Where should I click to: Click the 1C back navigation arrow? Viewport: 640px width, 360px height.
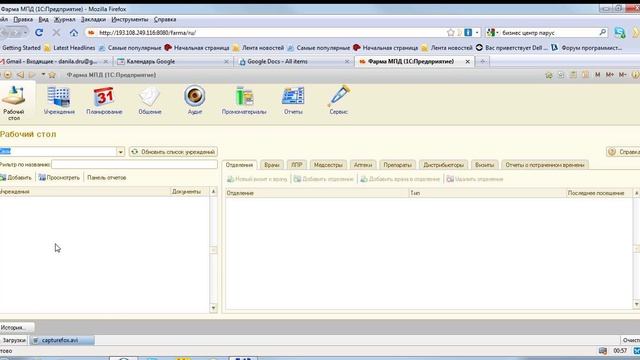point(20,75)
